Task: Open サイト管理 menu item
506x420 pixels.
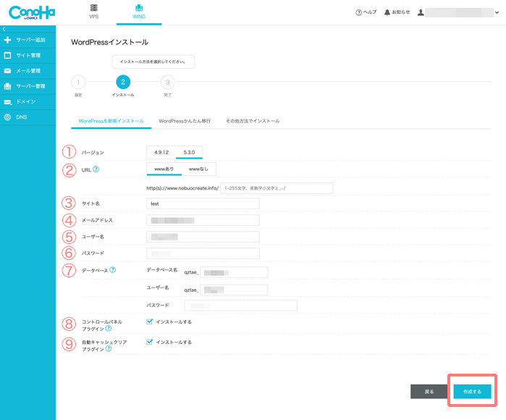Action: coord(28,55)
